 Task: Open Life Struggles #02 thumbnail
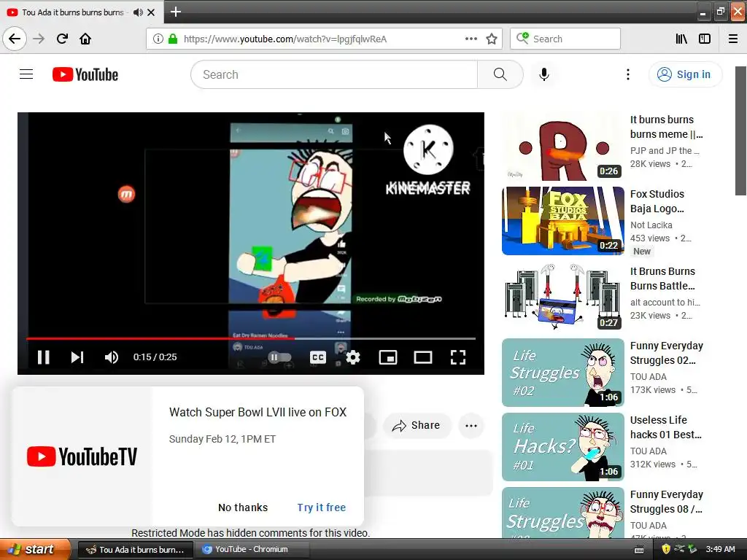pos(562,373)
